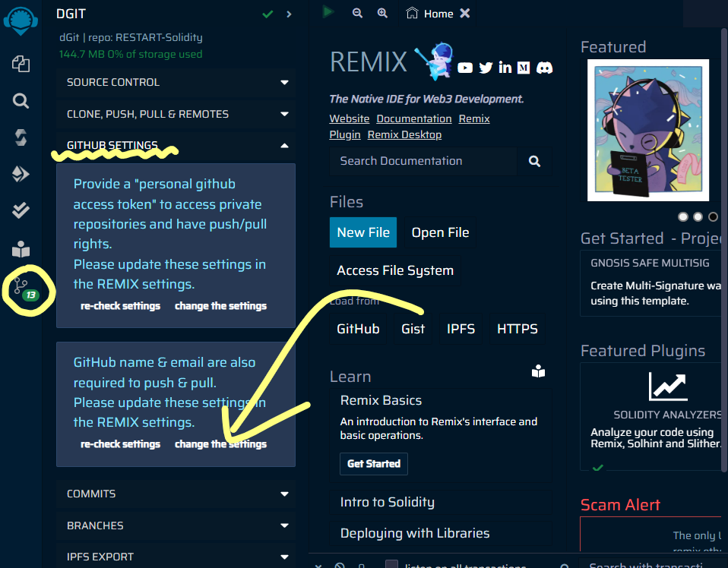Image resolution: width=728 pixels, height=568 pixels.
Task: Open the Documentation link
Action: [x=414, y=118]
